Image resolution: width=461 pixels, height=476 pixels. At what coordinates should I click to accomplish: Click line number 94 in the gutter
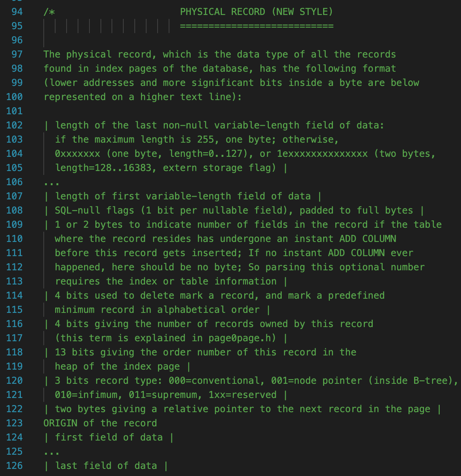pos(17,12)
